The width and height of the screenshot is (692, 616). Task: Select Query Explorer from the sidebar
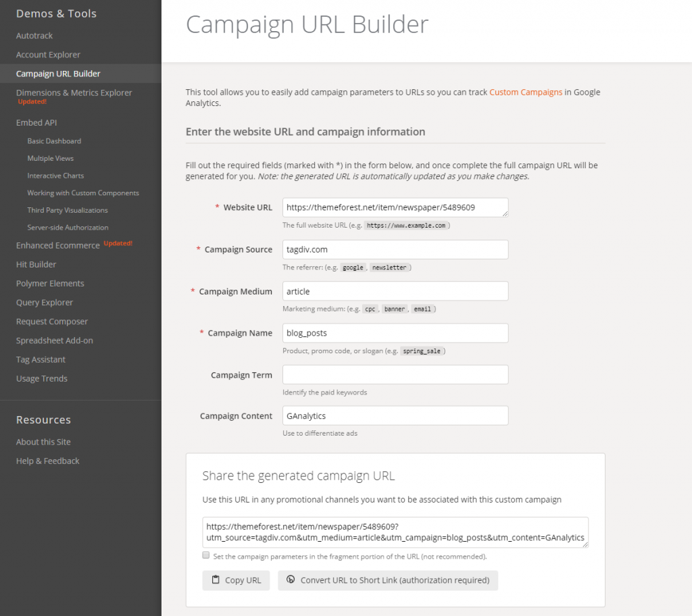click(44, 302)
